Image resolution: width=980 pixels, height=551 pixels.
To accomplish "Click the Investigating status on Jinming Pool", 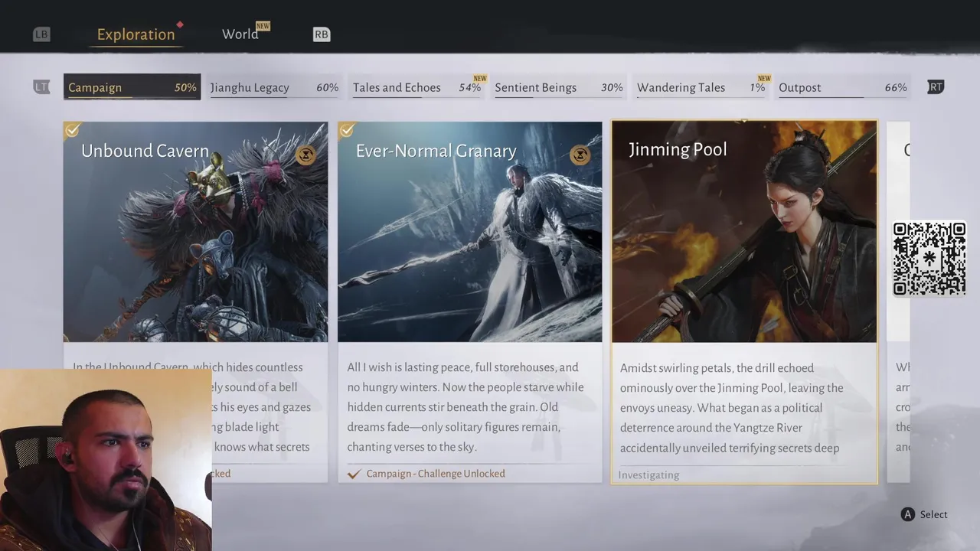I will coord(648,475).
